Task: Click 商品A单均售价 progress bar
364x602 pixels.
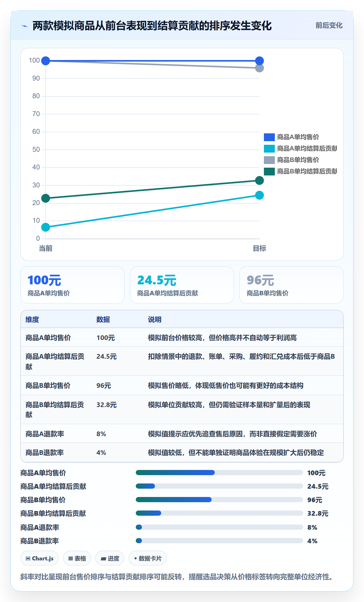Action: tap(219, 473)
